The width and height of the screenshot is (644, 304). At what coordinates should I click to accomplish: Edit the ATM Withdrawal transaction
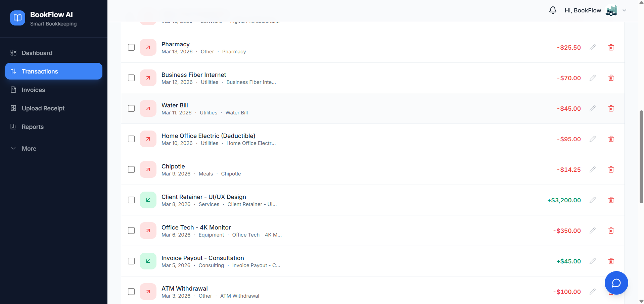point(593,292)
